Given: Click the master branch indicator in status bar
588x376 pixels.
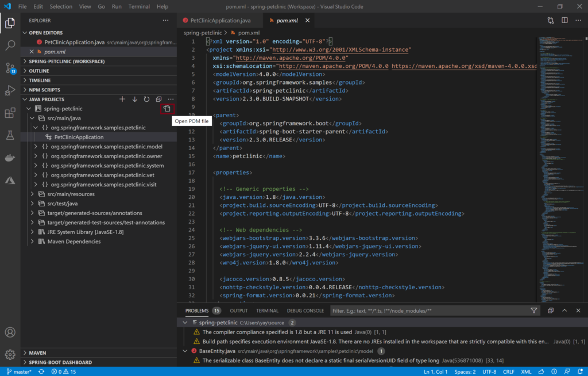Looking at the screenshot, I should [x=19, y=371].
